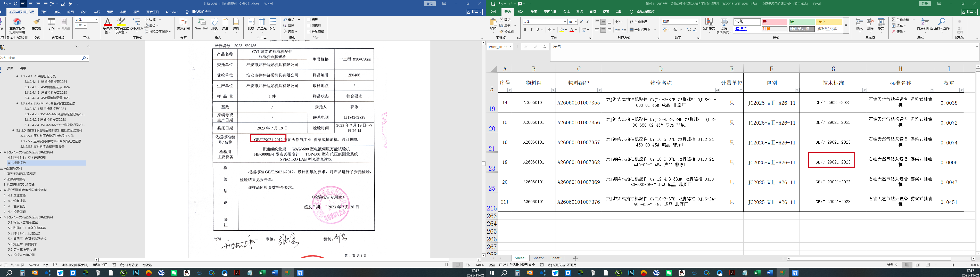Screen dimensions: 980x277
Task: Switch to the 开发工具 developer tab in Word
Action: tap(152, 12)
